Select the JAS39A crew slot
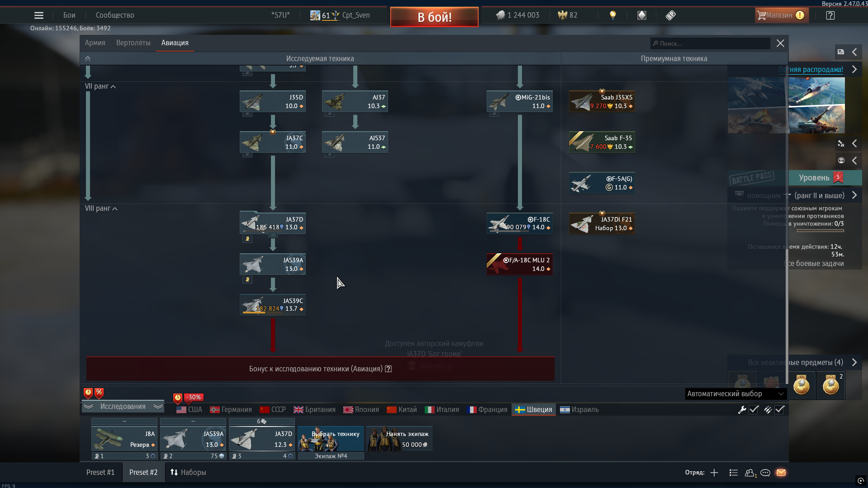Image resolution: width=868 pixels, height=488 pixels. (x=193, y=439)
